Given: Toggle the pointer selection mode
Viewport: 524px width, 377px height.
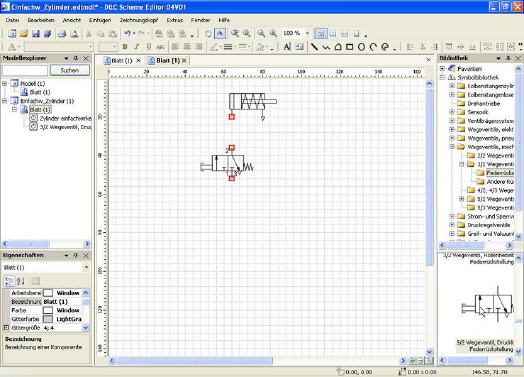Looking at the screenshot, I should point(220,33).
